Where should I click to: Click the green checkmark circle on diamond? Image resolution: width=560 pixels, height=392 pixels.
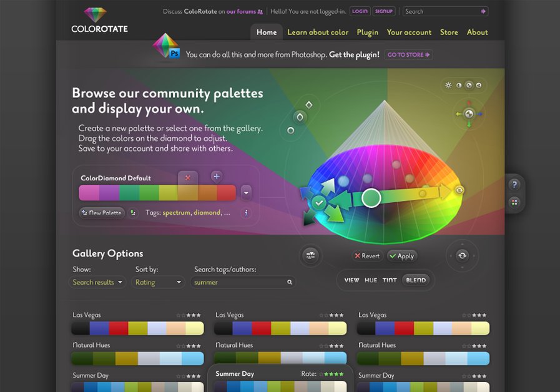[x=319, y=203]
